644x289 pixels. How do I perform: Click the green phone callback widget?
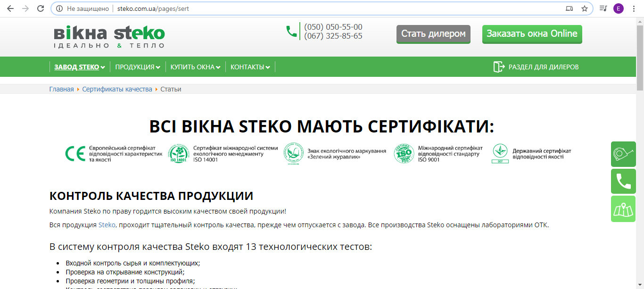623,182
